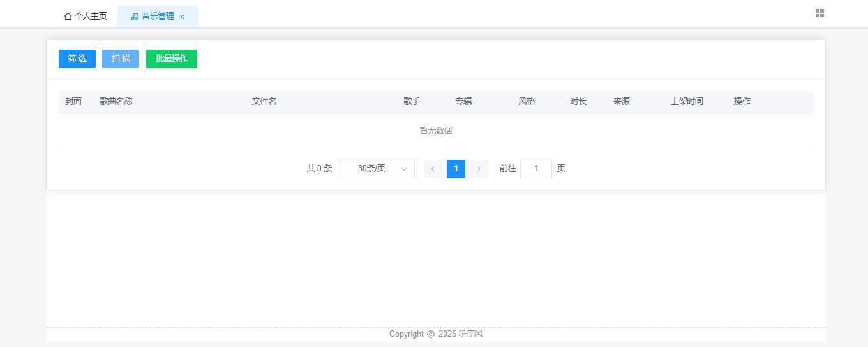Select the 音乐管理 tab
Screen dimensions: 868x347
tap(158, 17)
